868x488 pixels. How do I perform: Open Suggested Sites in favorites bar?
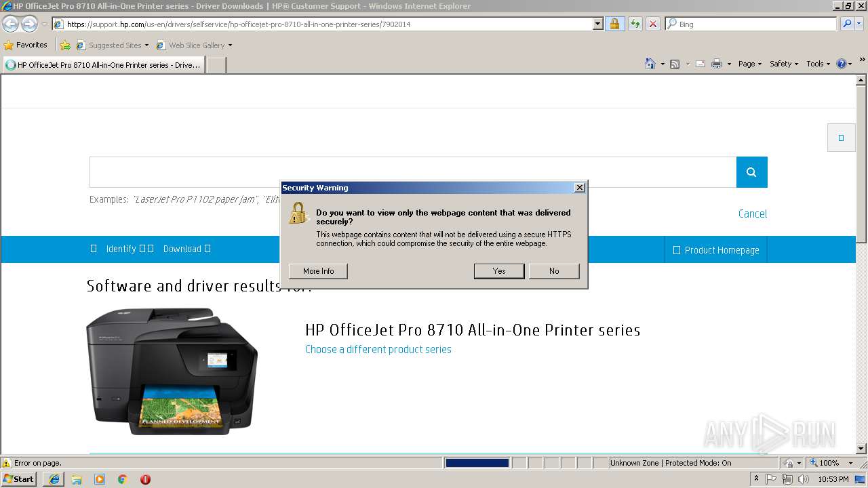point(112,45)
